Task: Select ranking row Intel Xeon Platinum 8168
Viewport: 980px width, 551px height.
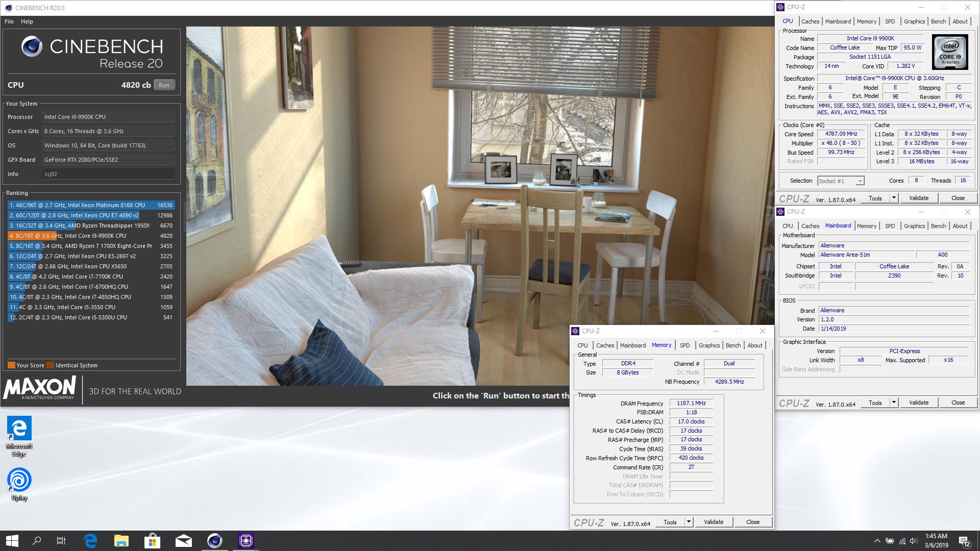Action: tap(91, 205)
